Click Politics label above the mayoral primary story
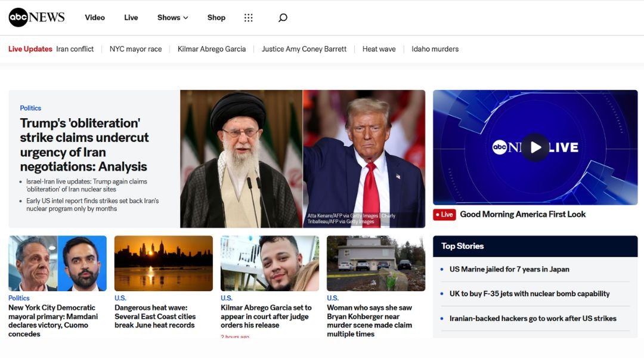 (19, 298)
